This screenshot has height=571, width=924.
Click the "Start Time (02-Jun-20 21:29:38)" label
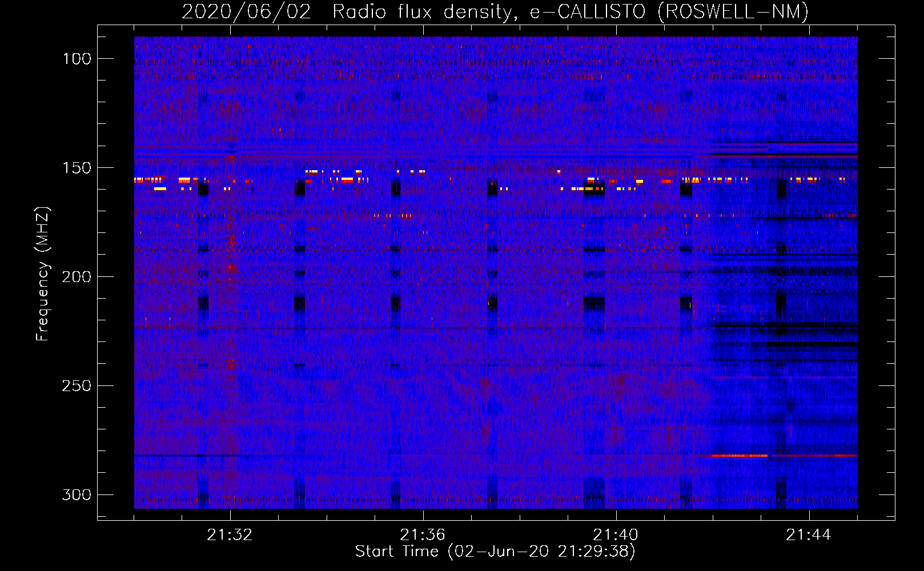pos(495,552)
